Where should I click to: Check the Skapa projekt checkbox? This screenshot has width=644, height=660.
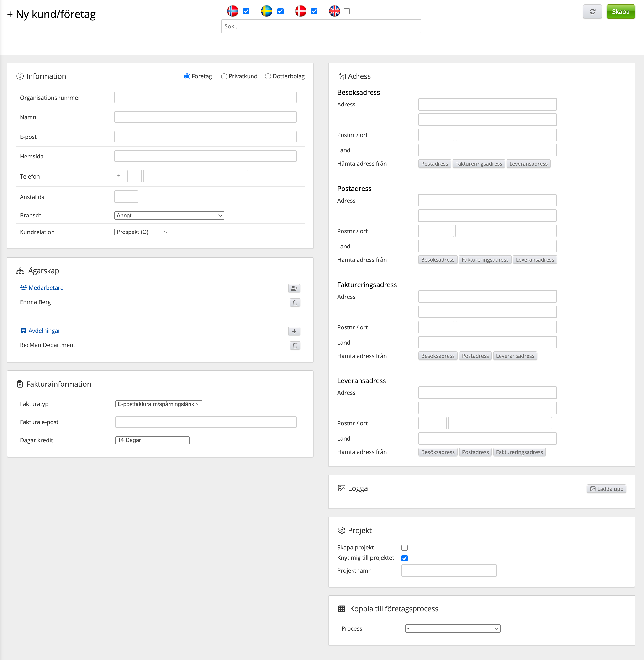pos(404,548)
